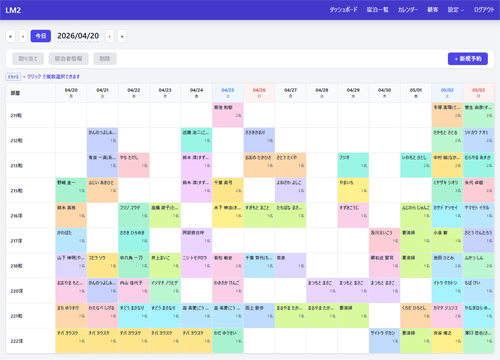Viewport: 500px width, 360px height.
Task: Click ログアウト in the top navigation
Action: pyautogui.click(x=484, y=10)
